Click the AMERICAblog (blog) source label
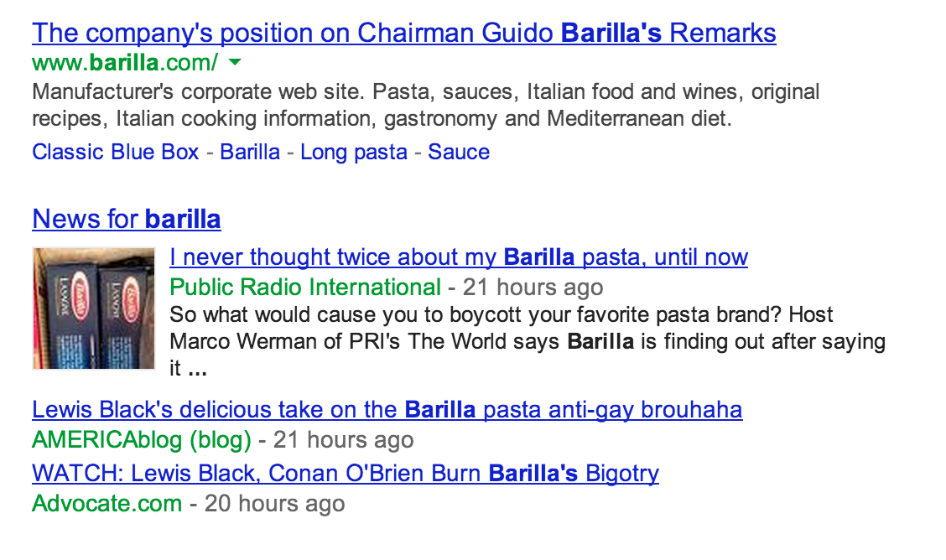The image size is (946, 560). tap(142, 440)
